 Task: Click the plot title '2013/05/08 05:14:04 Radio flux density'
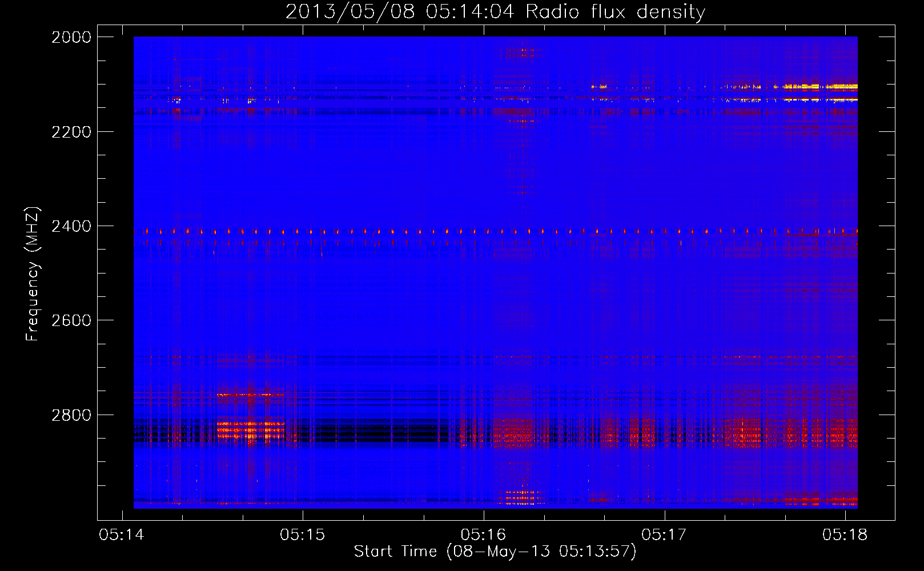coord(495,11)
